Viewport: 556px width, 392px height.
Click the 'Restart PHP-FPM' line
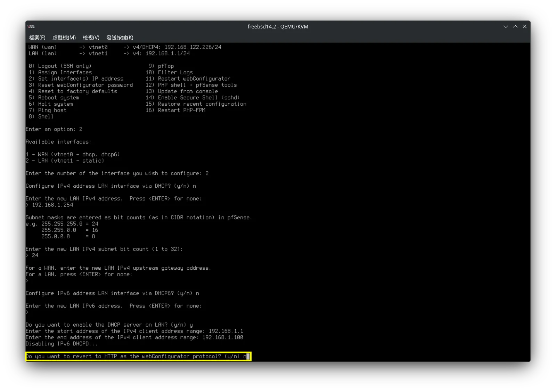click(175, 110)
